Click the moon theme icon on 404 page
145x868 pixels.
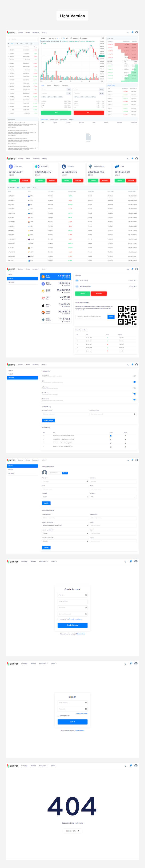[x=125, y=766]
